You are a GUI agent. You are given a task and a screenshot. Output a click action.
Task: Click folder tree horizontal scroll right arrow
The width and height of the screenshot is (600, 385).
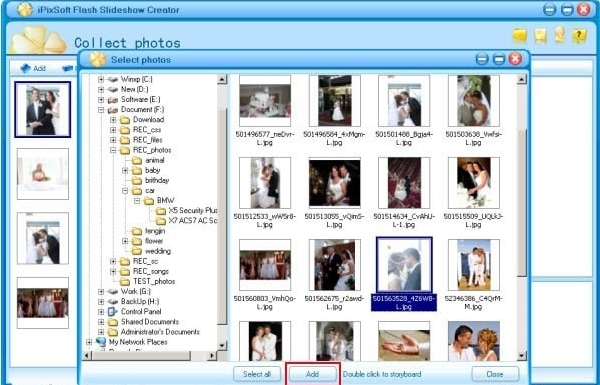212,356
